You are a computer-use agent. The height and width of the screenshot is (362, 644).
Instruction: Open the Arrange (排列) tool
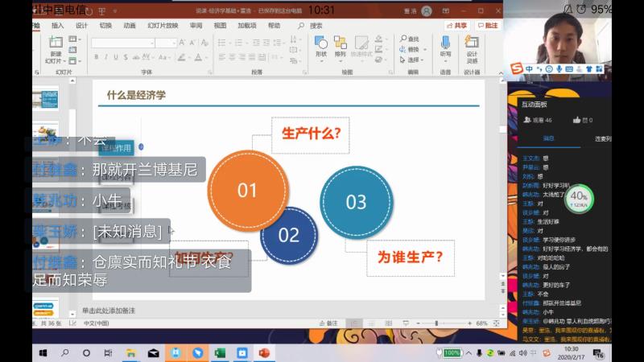click(x=340, y=47)
